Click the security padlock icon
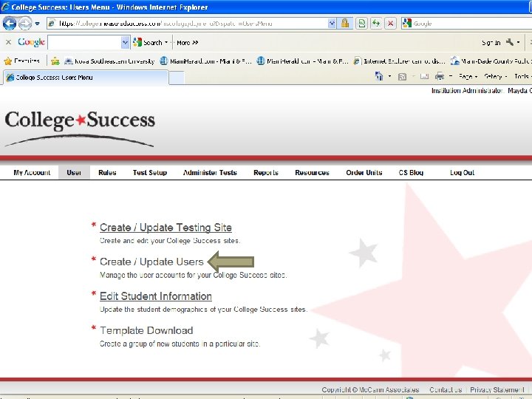Image resolution: width=532 pixels, height=399 pixels. pos(345,24)
